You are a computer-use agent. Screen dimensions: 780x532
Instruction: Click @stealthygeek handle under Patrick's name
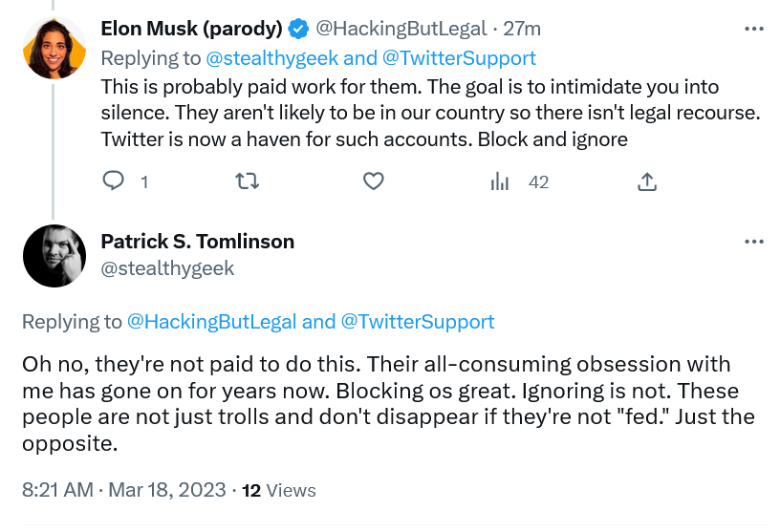click(x=167, y=268)
